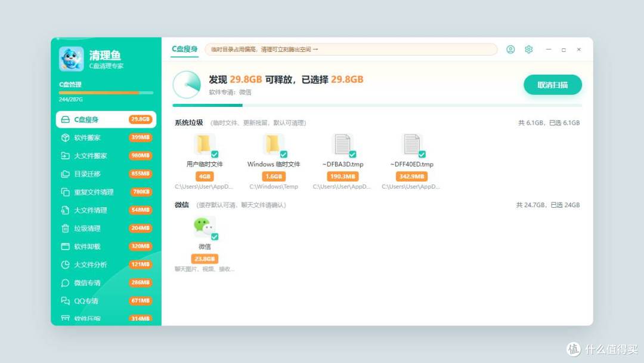This screenshot has height=363, width=644.
Task: Click the 399MB badge beside 软件搬家
Action: [x=141, y=137]
